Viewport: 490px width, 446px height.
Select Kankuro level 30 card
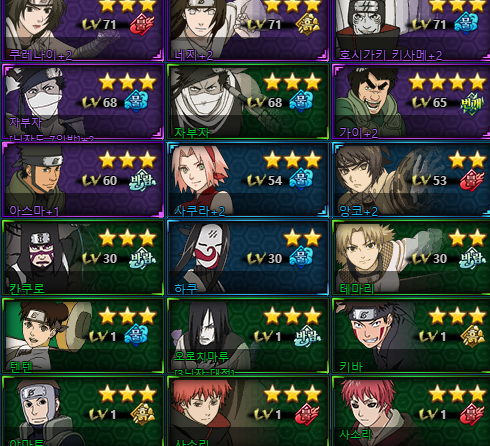click(x=83, y=257)
